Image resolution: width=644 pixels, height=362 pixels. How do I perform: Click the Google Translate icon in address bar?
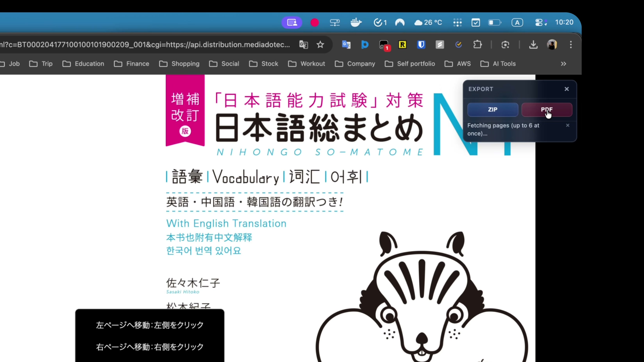(303, 45)
